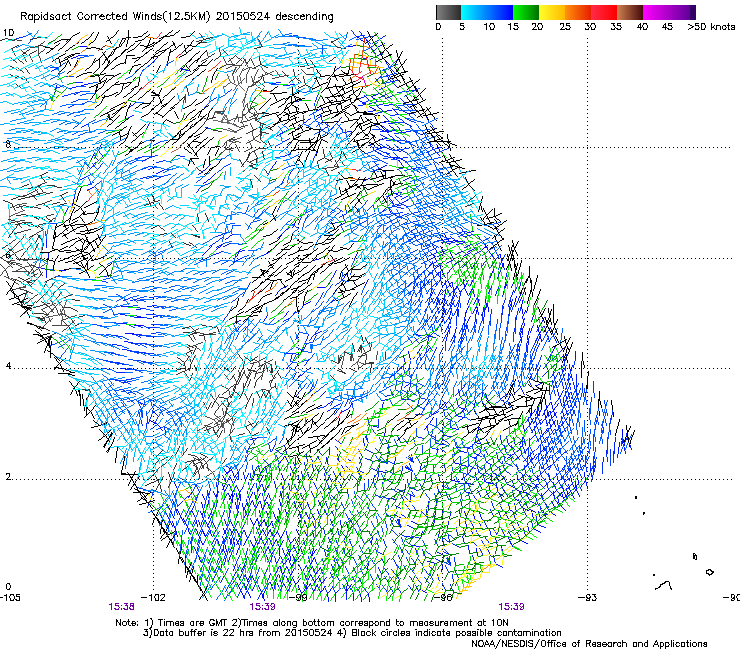This screenshot has width=740, height=650.
Task: Select the orange 25-30 knots legend swatch
Action: point(578,12)
